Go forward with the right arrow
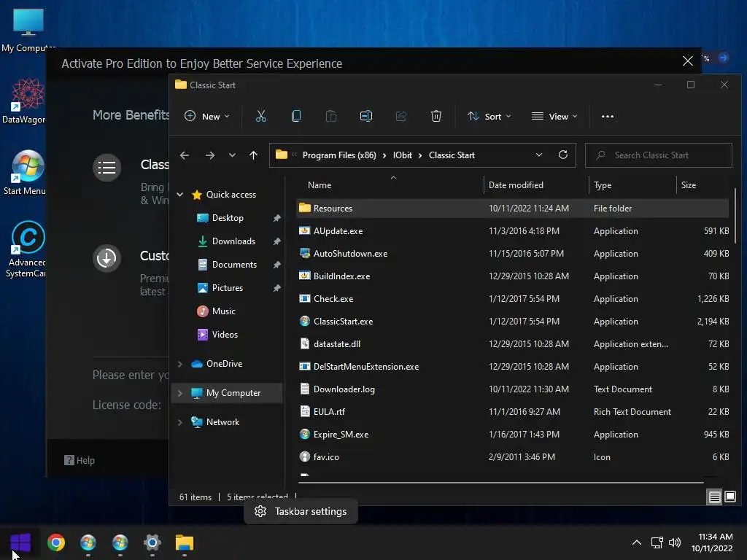 (x=209, y=155)
